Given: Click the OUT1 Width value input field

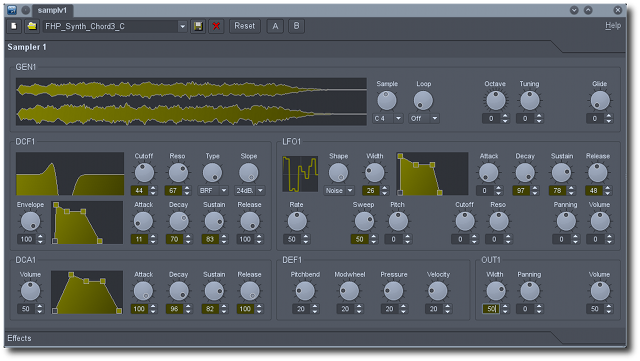Looking at the screenshot, I should (491, 309).
